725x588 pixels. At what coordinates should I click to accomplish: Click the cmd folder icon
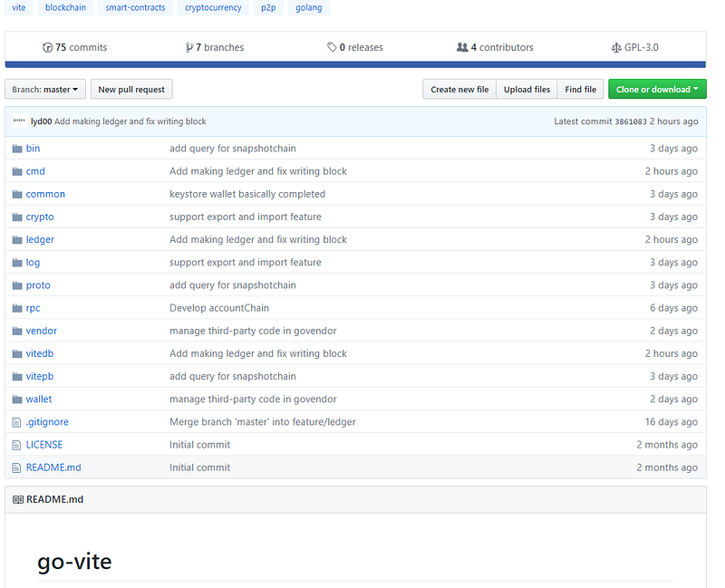[17, 171]
